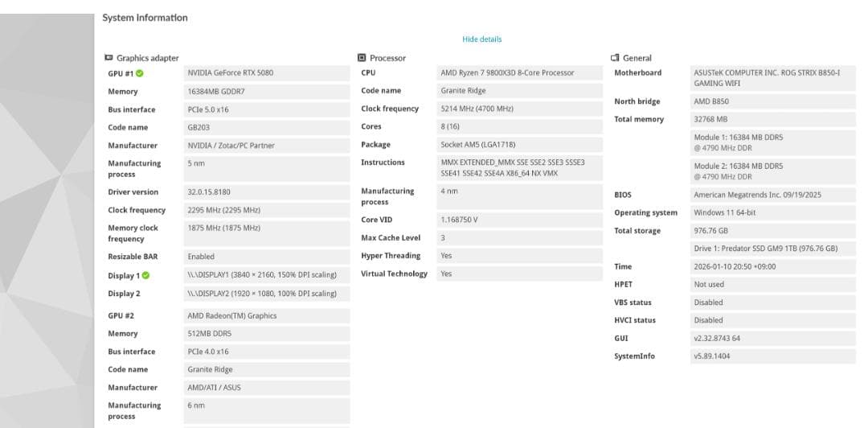Click the DISPLAY2 1920 × 1080 value
This screenshot has height=428, width=868.
coord(262,294)
